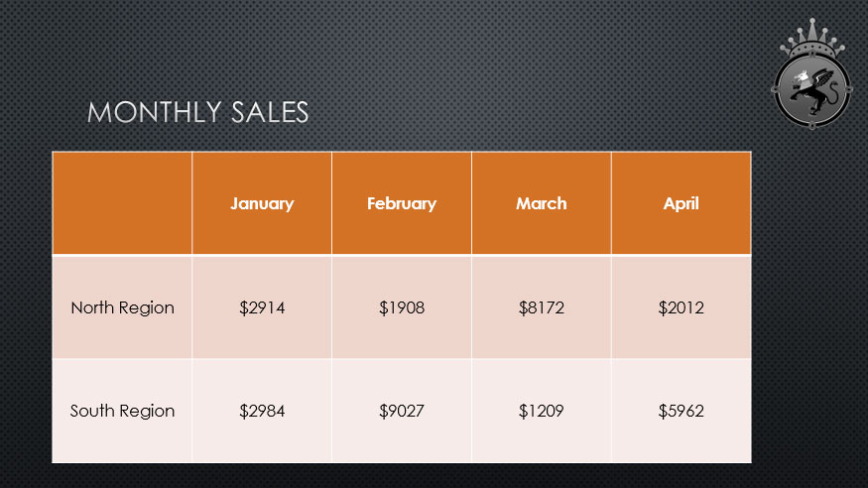Click the April column header
The image size is (868, 488).
click(x=681, y=203)
